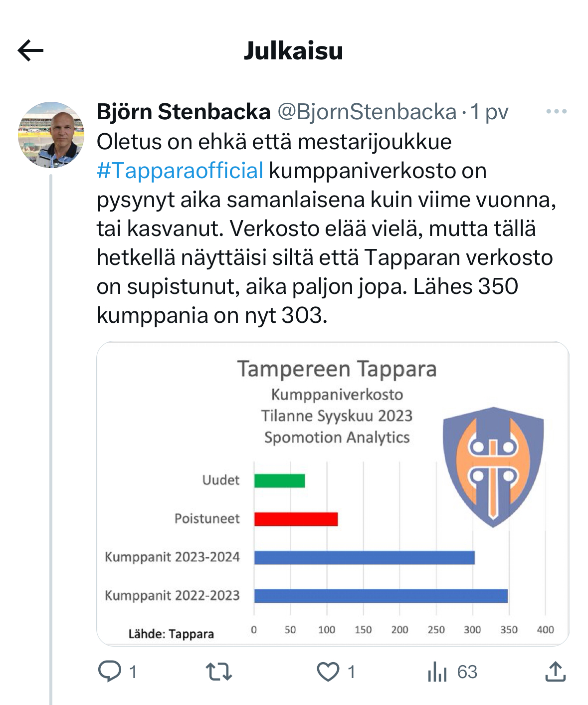The width and height of the screenshot is (588, 705).
Task: Open the @BjornStenbacka handle
Action: coord(367,112)
